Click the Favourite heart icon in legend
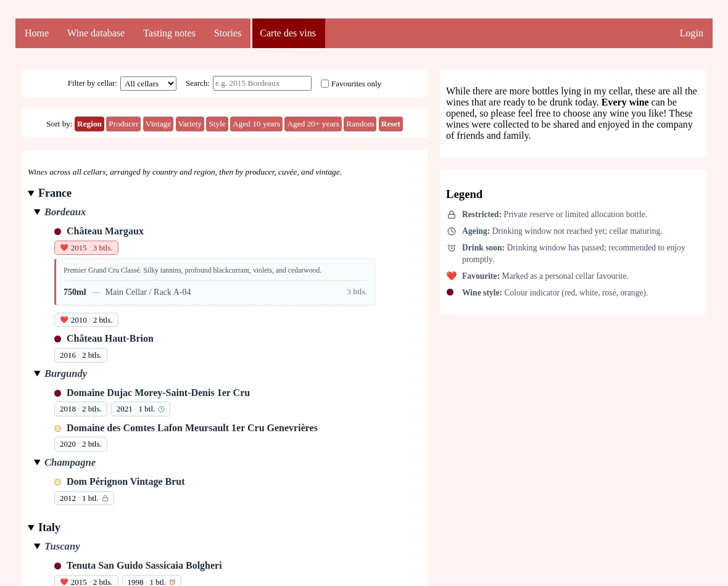Viewport: 728px width, 586px height. pyautogui.click(x=451, y=276)
